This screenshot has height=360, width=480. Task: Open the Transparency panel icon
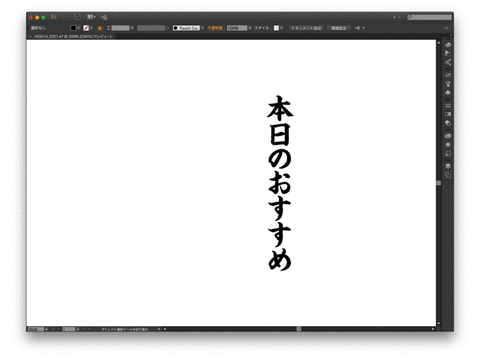[448, 123]
